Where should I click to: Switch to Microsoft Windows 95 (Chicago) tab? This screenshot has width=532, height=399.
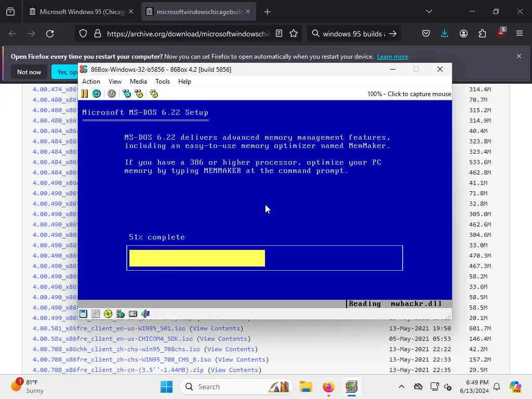(82, 12)
